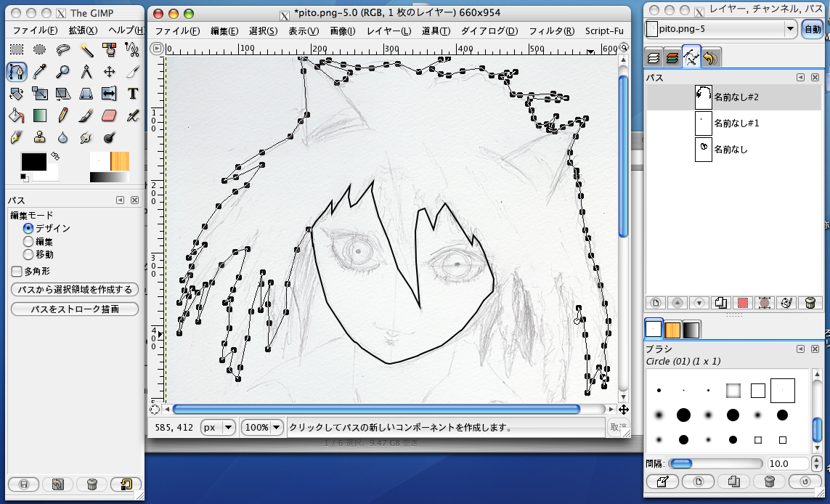Select the Rectangle Select tool
This screenshot has height=504, width=830.
point(17,50)
